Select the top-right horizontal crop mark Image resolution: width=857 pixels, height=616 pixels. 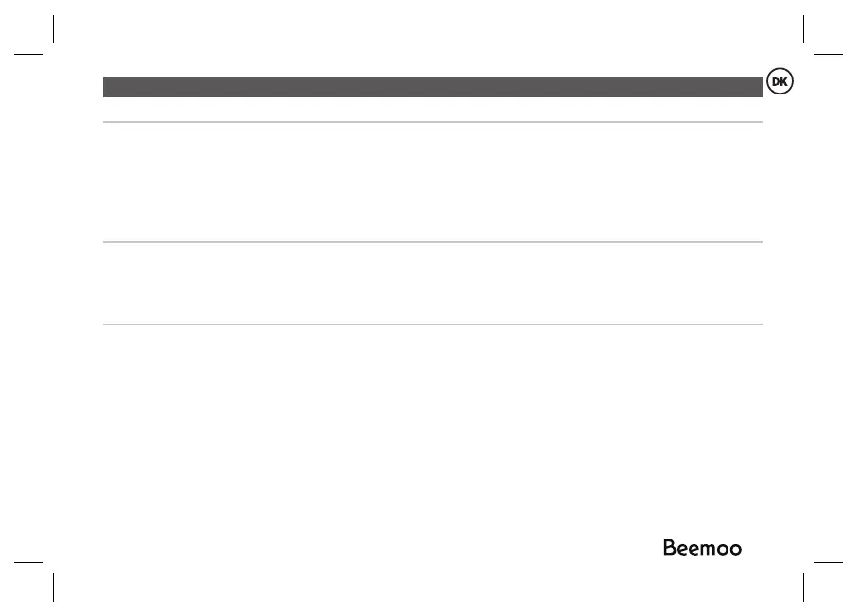pos(828,54)
